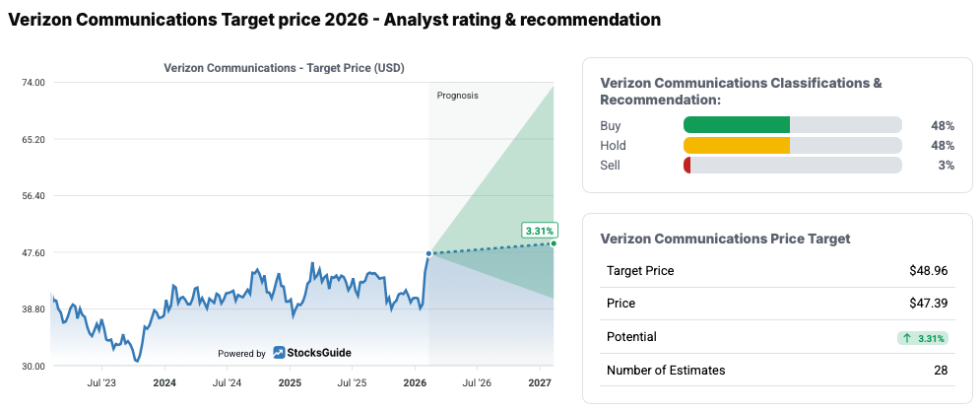Screen dimensions: 980x411
Task: Click the red Sell rating bar
Action: pyautogui.click(x=687, y=165)
